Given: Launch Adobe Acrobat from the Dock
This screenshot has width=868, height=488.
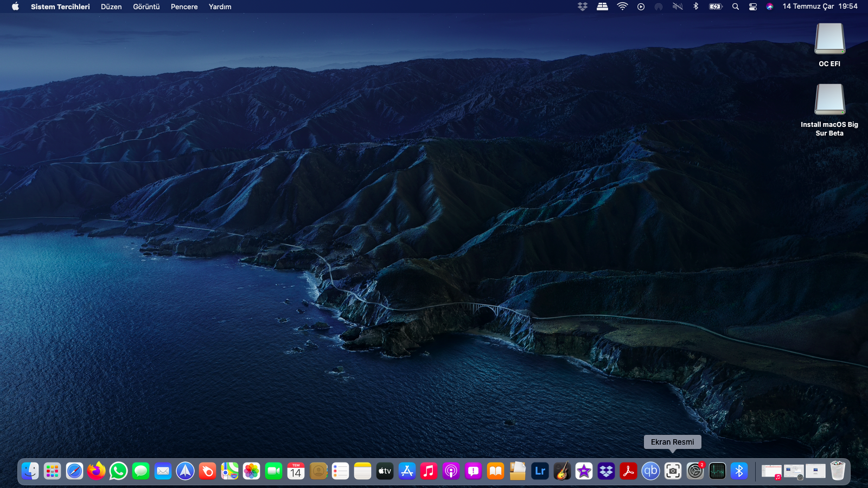Looking at the screenshot, I should pyautogui.click(x=628, y=471).
